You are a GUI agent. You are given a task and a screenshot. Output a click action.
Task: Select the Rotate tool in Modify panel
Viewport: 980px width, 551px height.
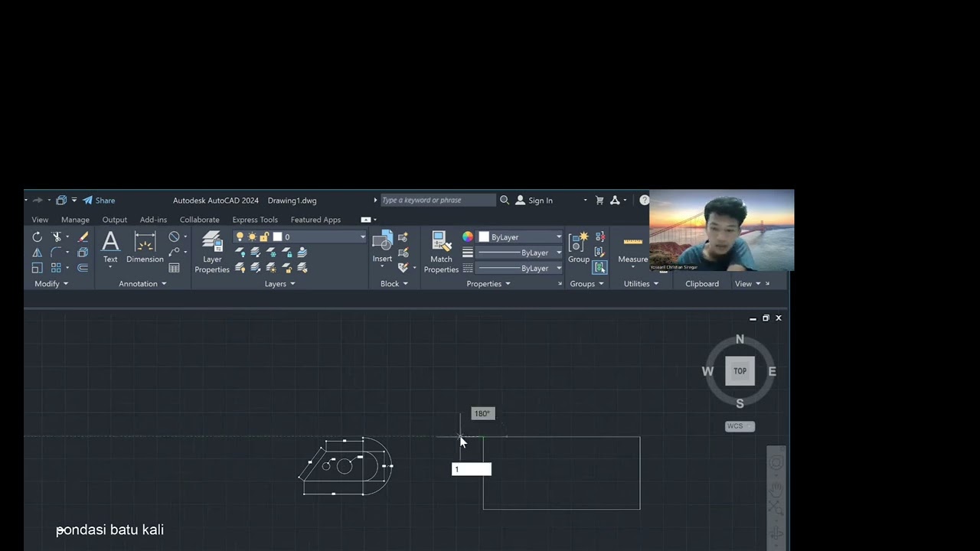(x=37, y=237)
